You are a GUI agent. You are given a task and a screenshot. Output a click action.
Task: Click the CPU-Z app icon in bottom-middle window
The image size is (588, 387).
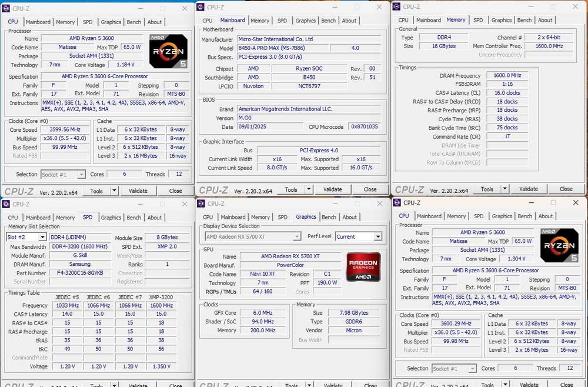click(x=201, y=203)
